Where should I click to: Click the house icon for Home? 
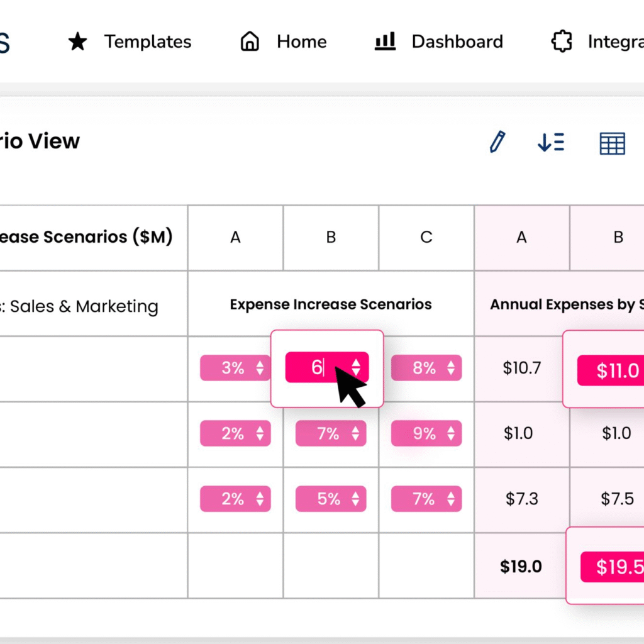250,42
